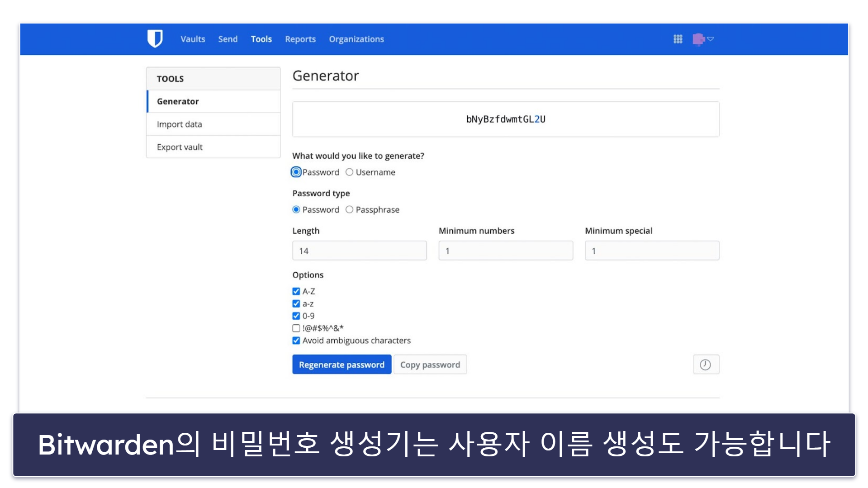868x488 pixels.
Task: Click Regenerate password button
Action: pos(342,365)
